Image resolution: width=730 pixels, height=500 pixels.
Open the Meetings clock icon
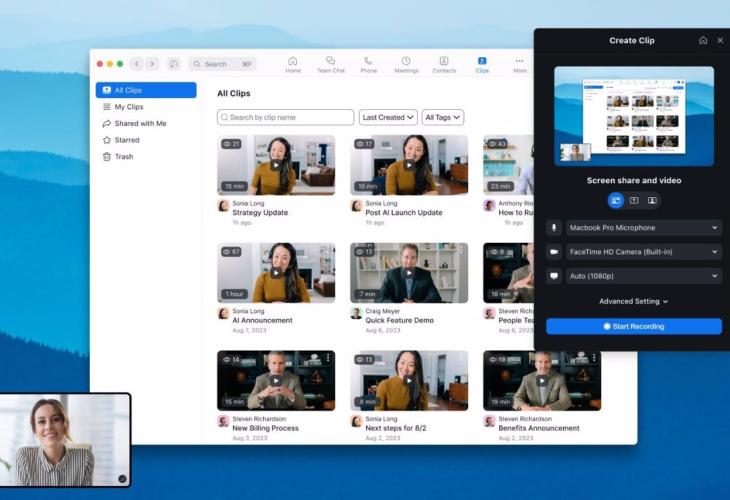406,62
